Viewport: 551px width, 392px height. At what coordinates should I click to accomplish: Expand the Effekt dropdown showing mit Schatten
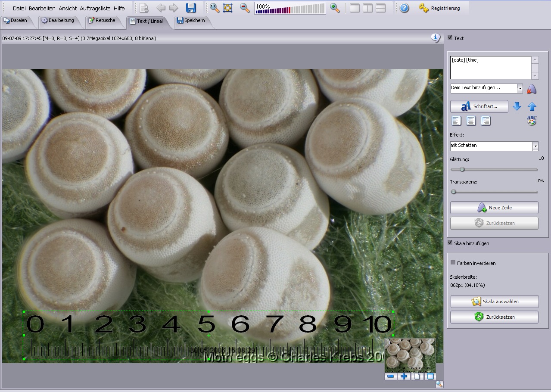pyautogui.click(x=535, y=146)
